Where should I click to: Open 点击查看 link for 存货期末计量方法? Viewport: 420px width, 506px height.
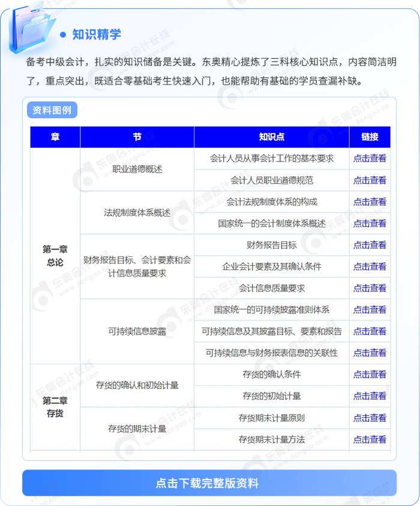[370, 439]
